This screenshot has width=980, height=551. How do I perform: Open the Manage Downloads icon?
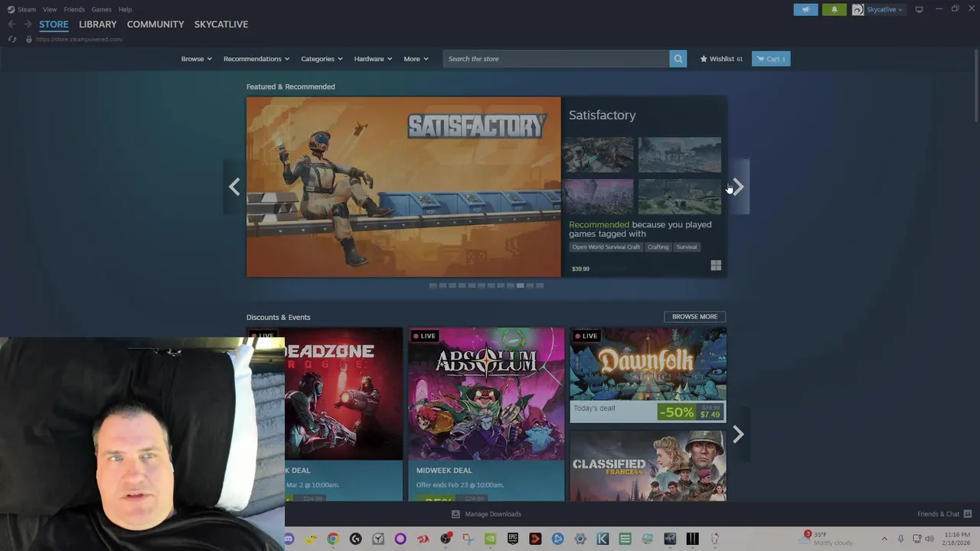coord(456,514)
